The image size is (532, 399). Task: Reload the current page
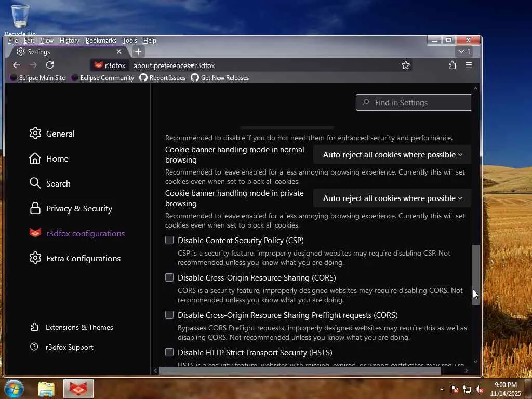[50, 65]
